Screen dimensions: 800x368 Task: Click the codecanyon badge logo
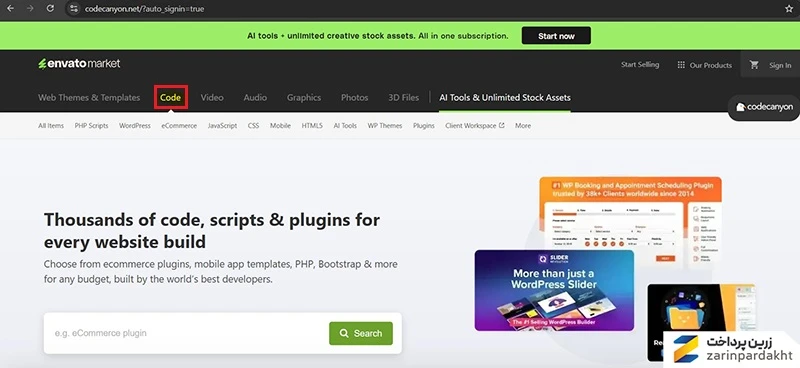[x=764, y=107]
